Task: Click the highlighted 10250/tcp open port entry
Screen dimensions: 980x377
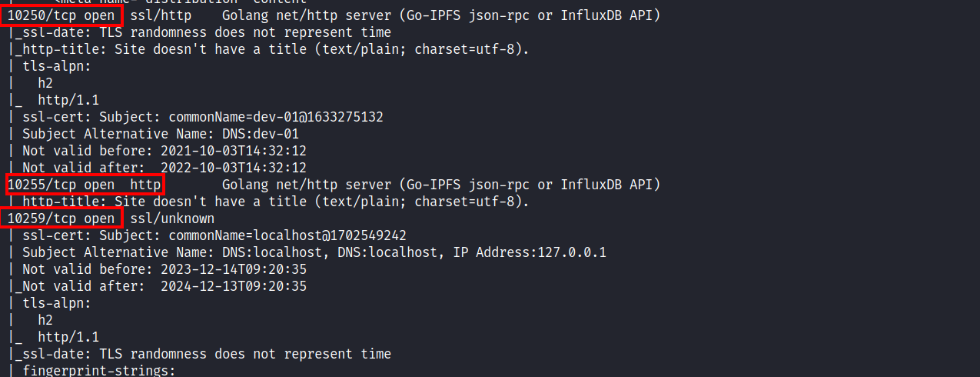Action: tap(61, 15)
